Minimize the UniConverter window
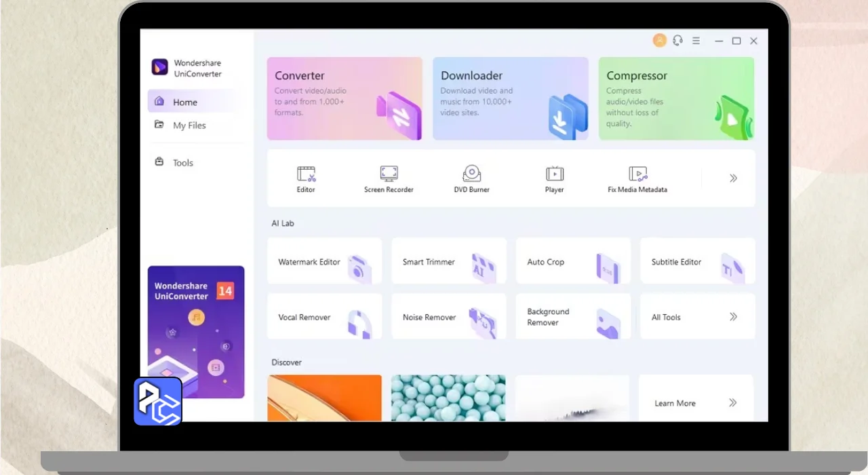868x475 pixels. pos(719,41)
